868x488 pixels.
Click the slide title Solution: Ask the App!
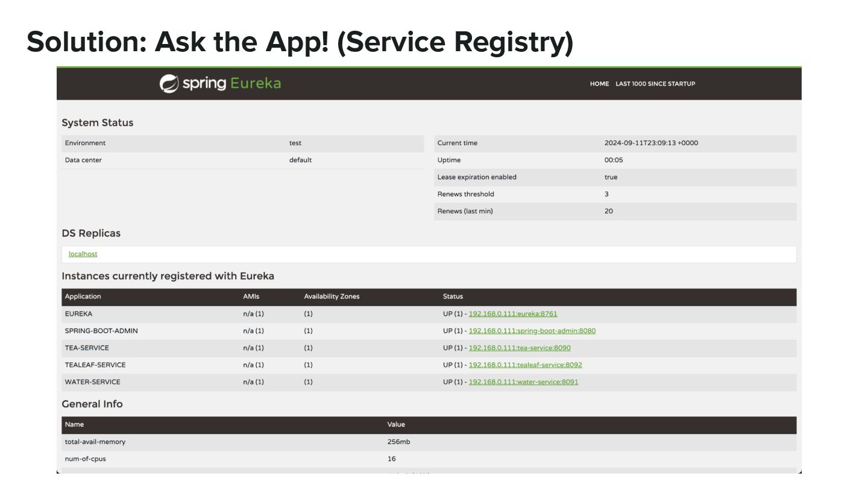(177, 42)
